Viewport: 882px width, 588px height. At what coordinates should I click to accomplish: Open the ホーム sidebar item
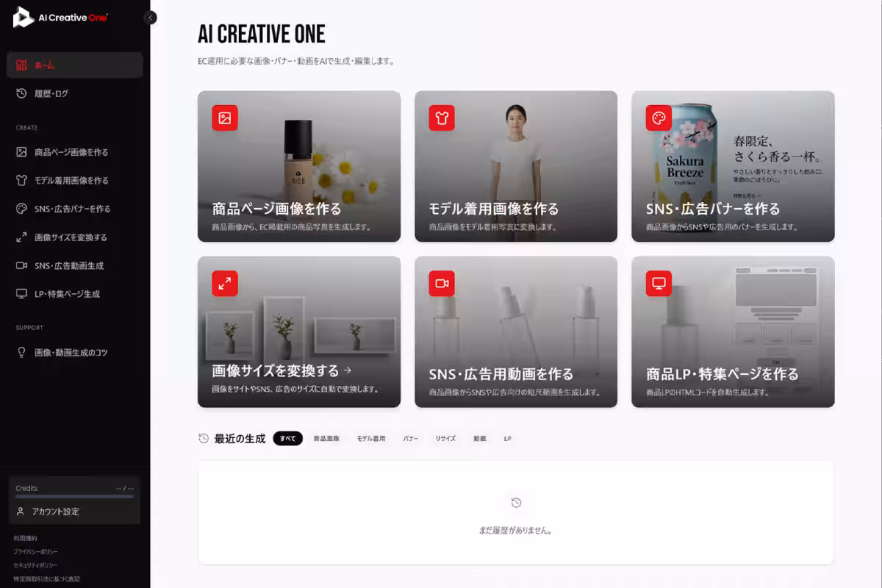click(74, 65)
